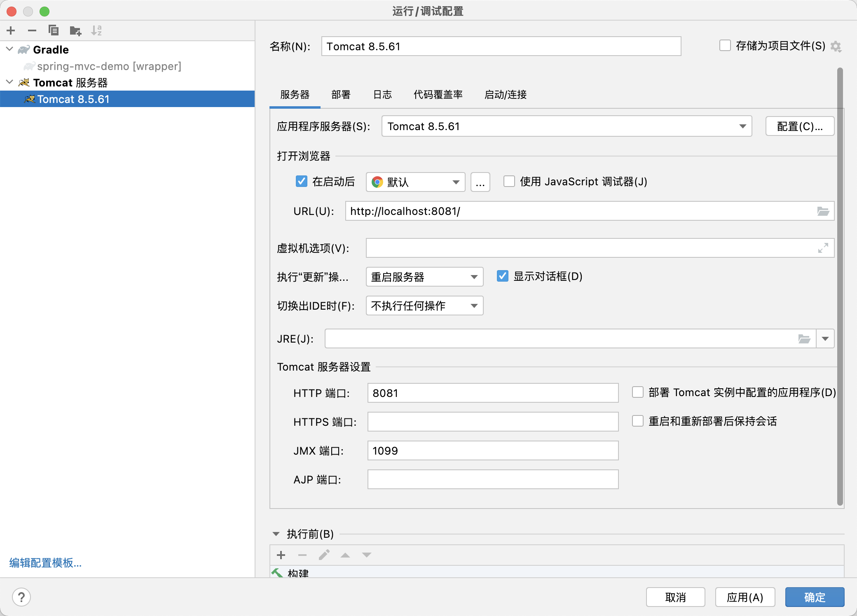Open the 编辑配置模板 edit templates link
Screen dimensions: 857x616
click(x=45, y=563)
